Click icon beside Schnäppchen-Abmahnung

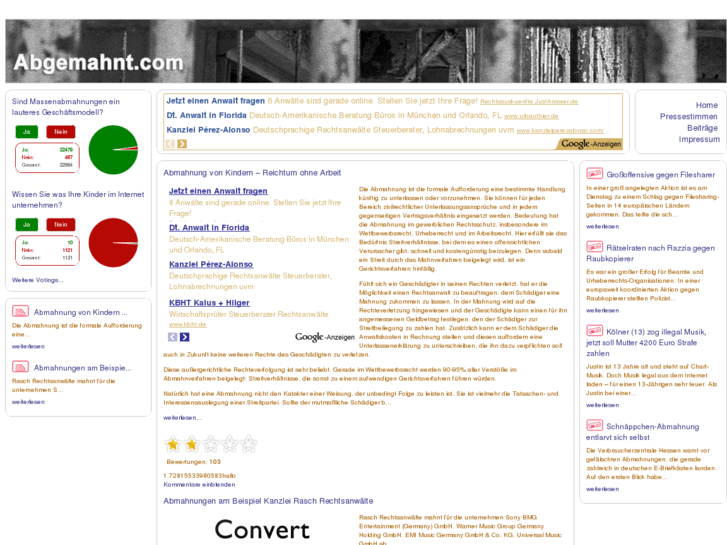[x=594, y=426]
